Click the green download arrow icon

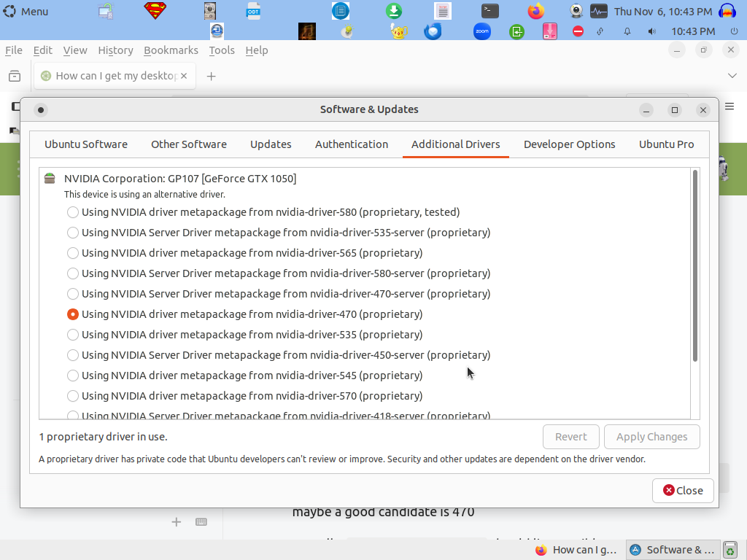point(393,11)
